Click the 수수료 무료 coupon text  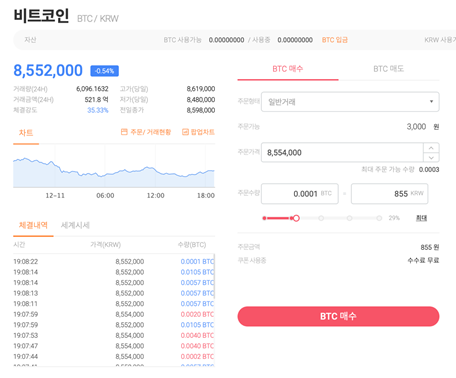click(x=423, y=260)
